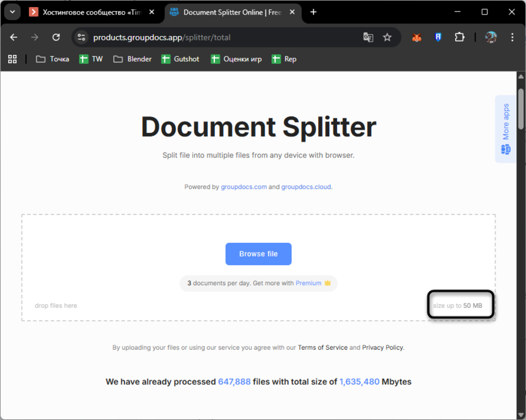Open the Extensions puzzle-piece icon
The image size is (526, 420).
pyautogui.click(x=460, y=37)
